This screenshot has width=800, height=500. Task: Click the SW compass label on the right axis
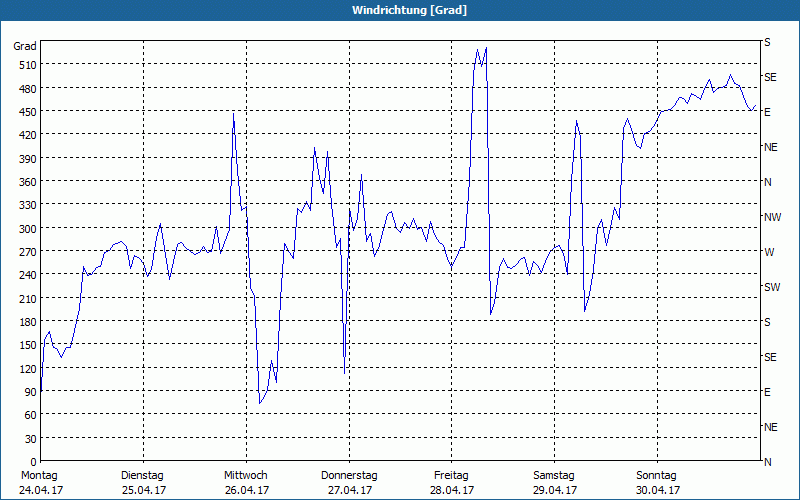[772, 287]
